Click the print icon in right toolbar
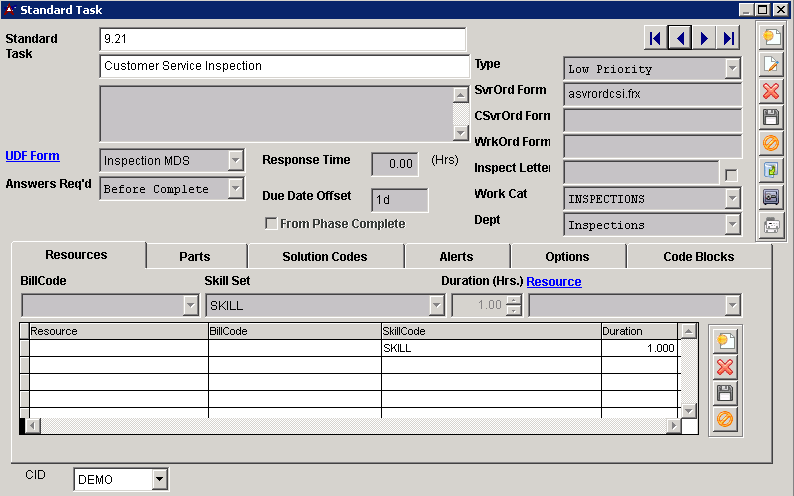 pyautogui.click(x=771, y=225)
